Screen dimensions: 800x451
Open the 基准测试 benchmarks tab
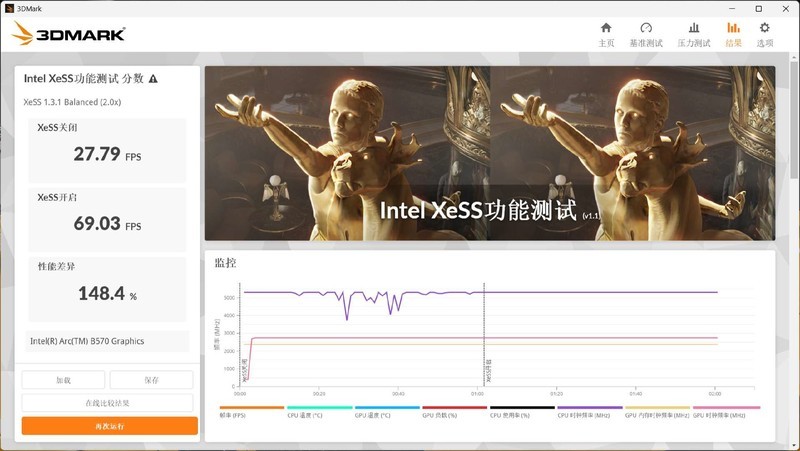click(x=646, y=35)
